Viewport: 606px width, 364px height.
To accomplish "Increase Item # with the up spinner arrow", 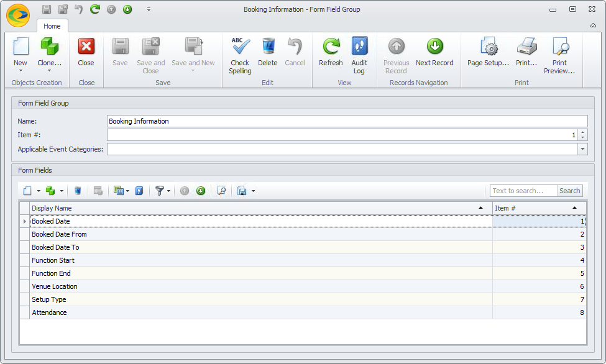I will (x=583, y=132).
